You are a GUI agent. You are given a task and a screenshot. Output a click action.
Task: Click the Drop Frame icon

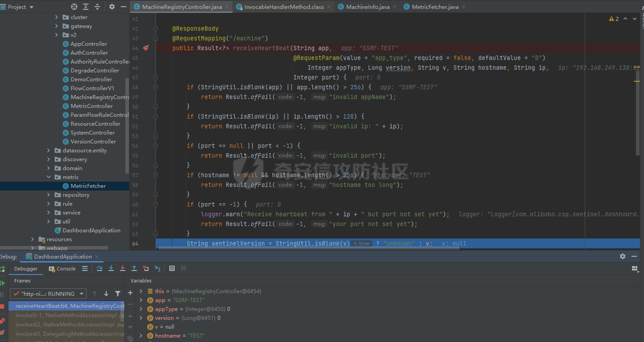click(146, 268)
